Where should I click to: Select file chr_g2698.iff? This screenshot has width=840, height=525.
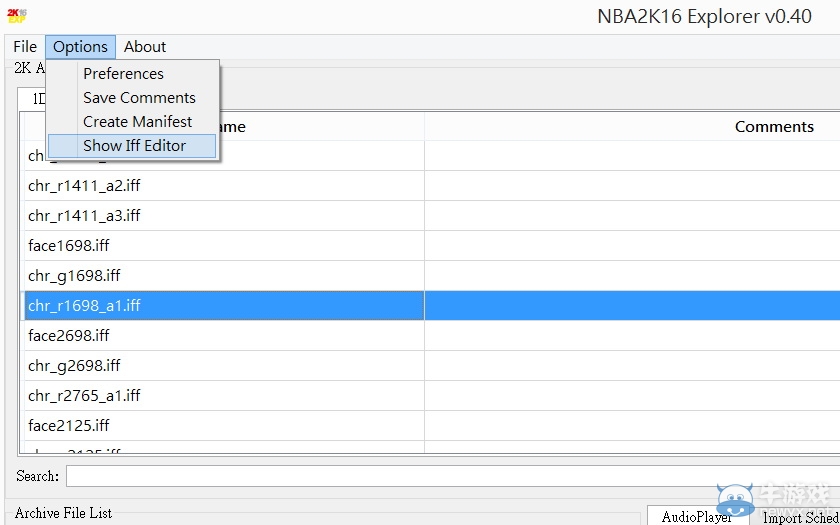224,366
